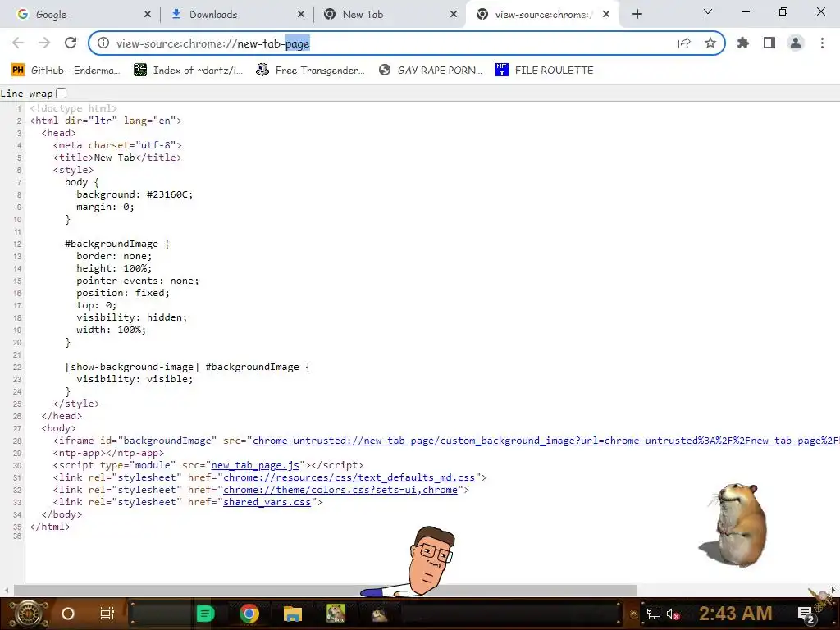840x630 pixels.
Task: Expand the tab search chevron
Action: (708, 11)
